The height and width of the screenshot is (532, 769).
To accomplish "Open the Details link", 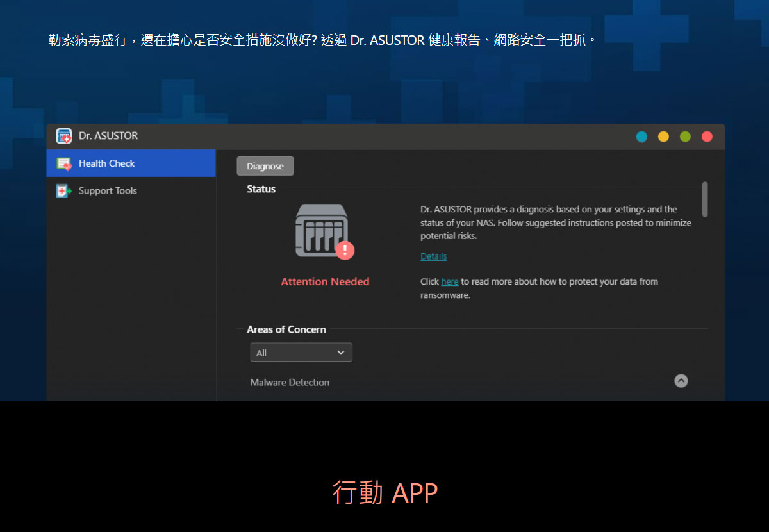I will 433,256.
